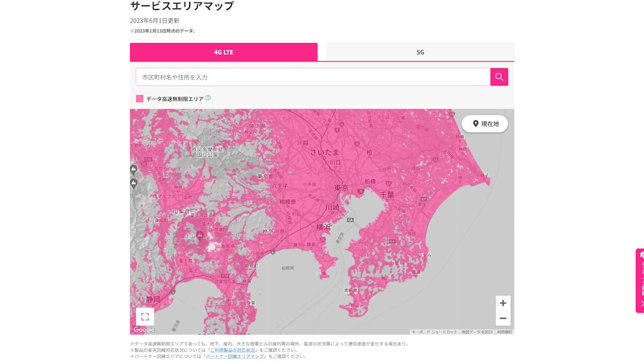Click the Google logo on the map
The height and width of the screenshot is (362, 644).
143,329
